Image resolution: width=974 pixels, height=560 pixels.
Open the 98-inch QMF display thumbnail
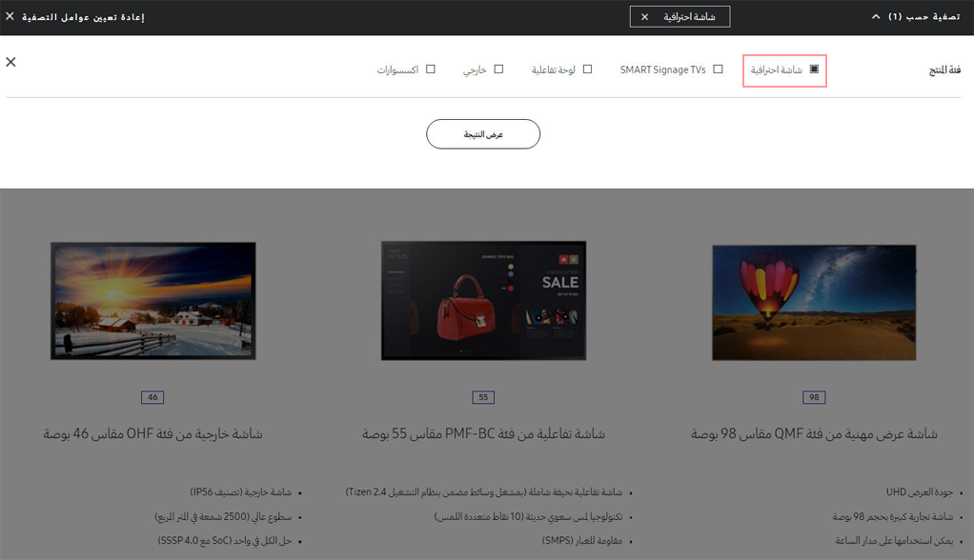pyautogui.click(x=814, y=302)
